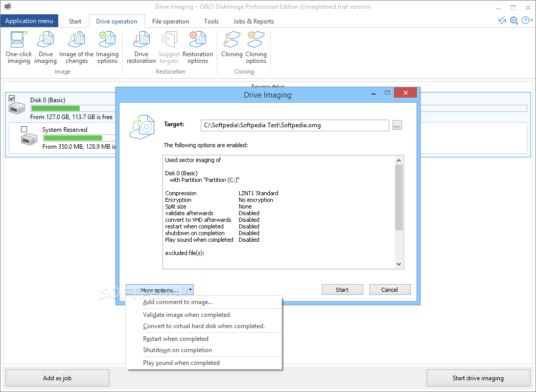The image size is (536, 392).
Task: Click the Target path input field
Action: (x=295, y=125)
